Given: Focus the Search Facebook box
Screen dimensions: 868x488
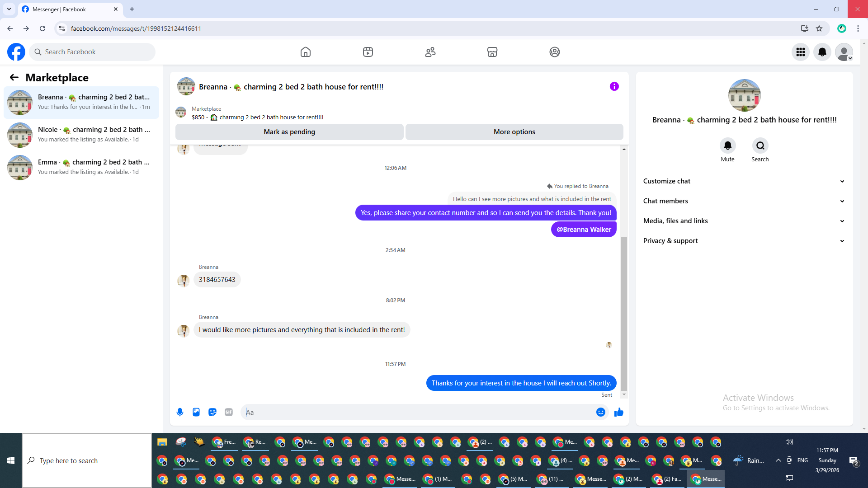Looking at the screenshot, I should (93, 52).
